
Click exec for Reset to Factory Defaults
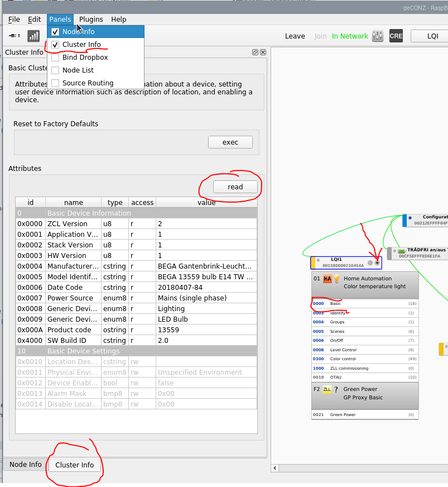[230, 142]
